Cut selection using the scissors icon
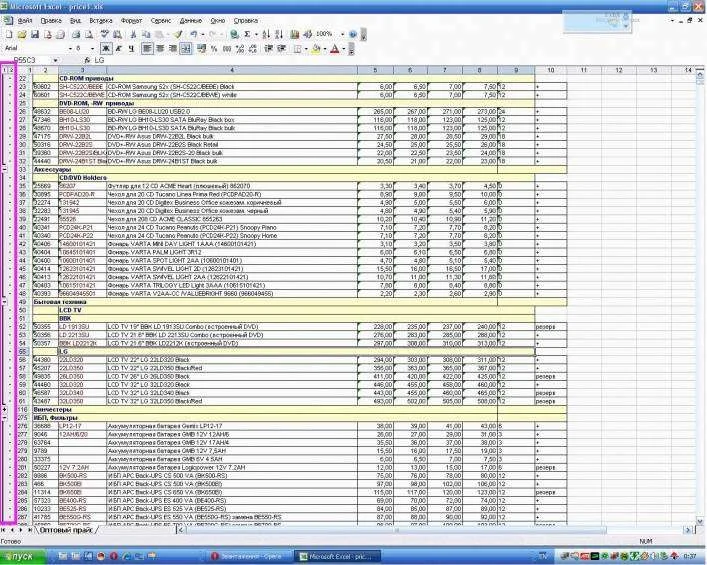 133,34
